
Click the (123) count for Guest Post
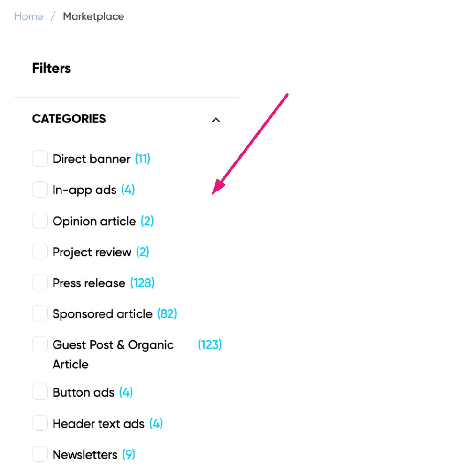click(209, 345)
